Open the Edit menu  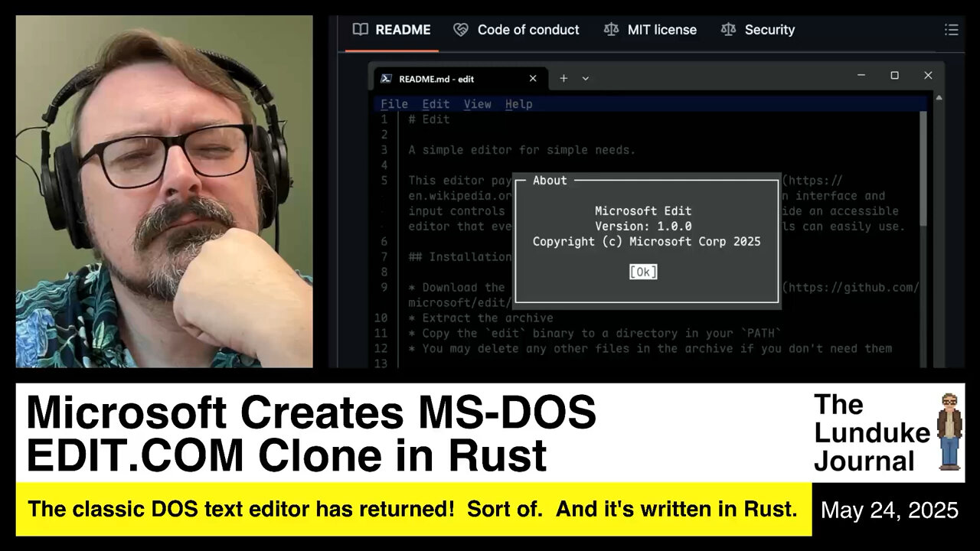click(x=436, y=104)
